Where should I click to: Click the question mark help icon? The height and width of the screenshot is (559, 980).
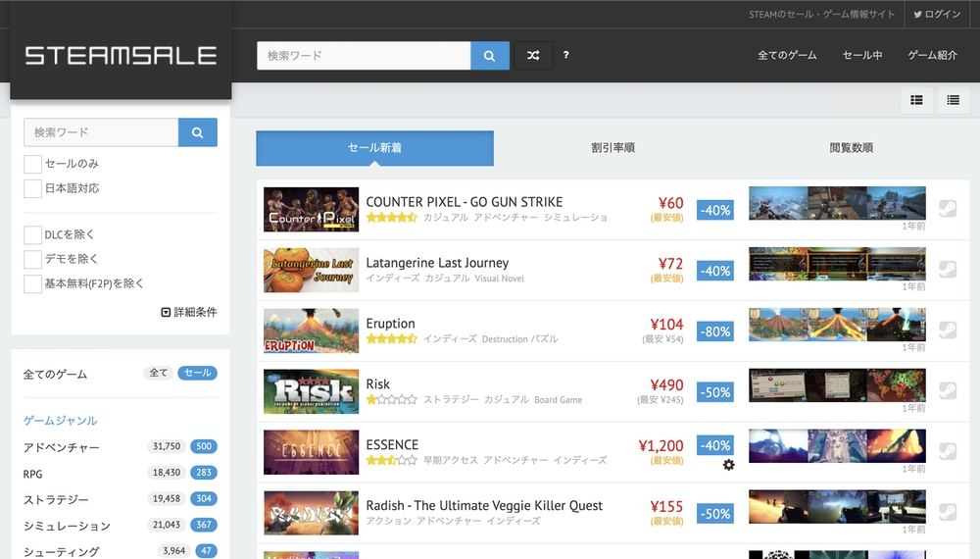click(x=566, y=56)
